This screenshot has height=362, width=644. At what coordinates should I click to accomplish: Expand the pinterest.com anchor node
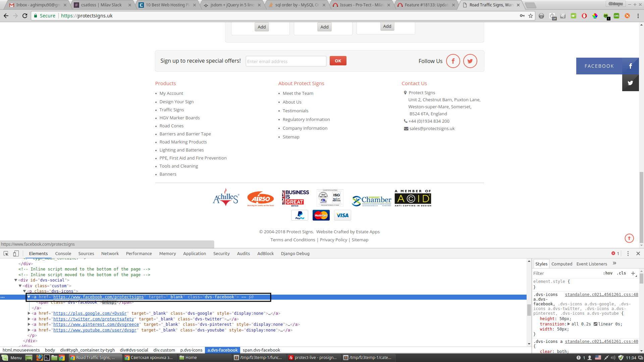click(x=29, y=324)
